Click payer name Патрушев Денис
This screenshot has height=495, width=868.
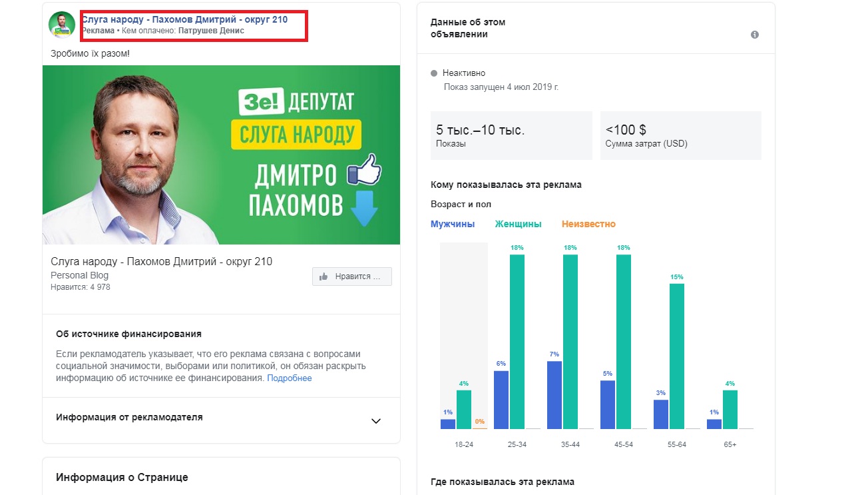(212, 31)
